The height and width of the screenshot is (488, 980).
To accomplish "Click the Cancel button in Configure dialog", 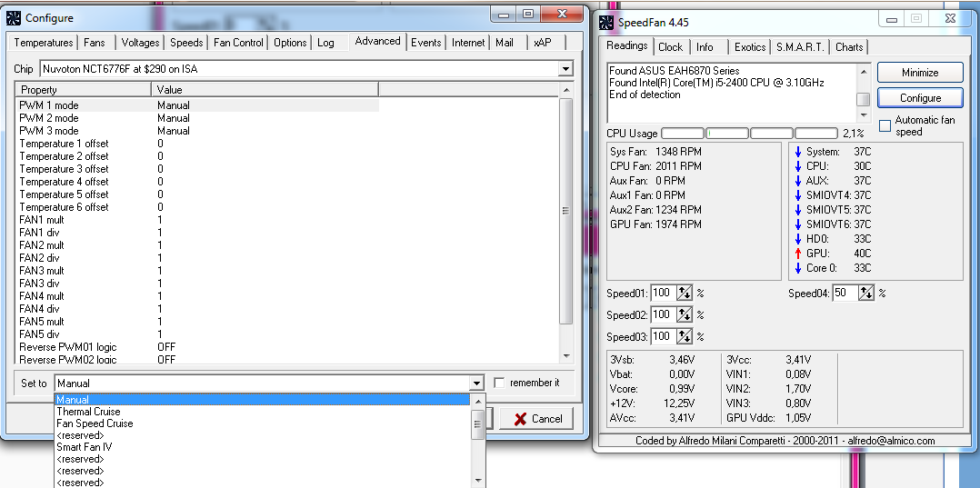I will coord(536,419).
